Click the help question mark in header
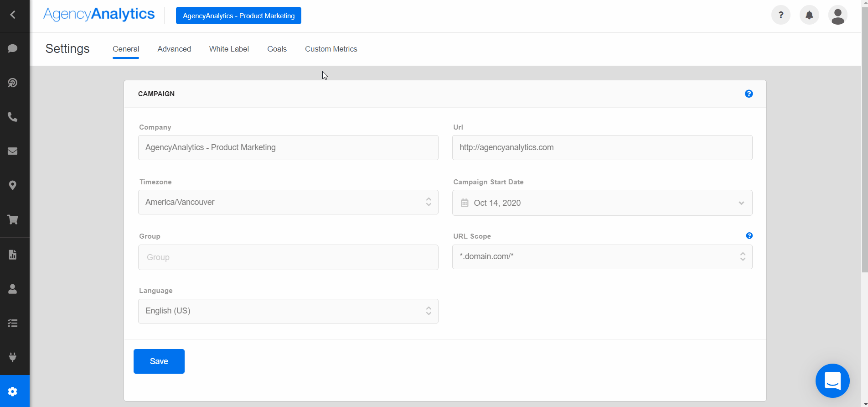Screen dimensions: 868x407 [x=781, y=15]
